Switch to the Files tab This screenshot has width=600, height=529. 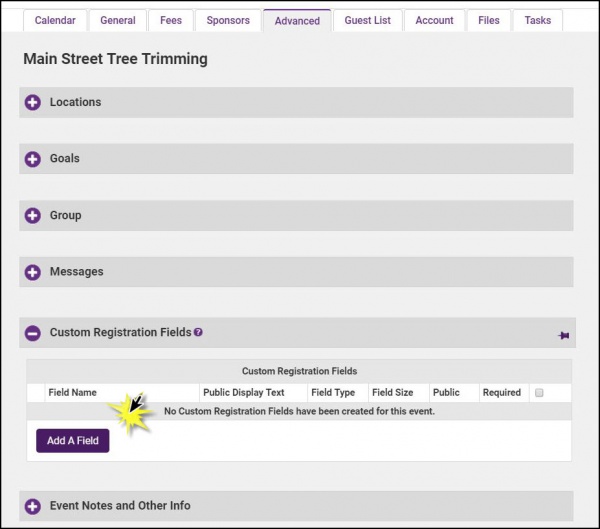tap(489, 20)
